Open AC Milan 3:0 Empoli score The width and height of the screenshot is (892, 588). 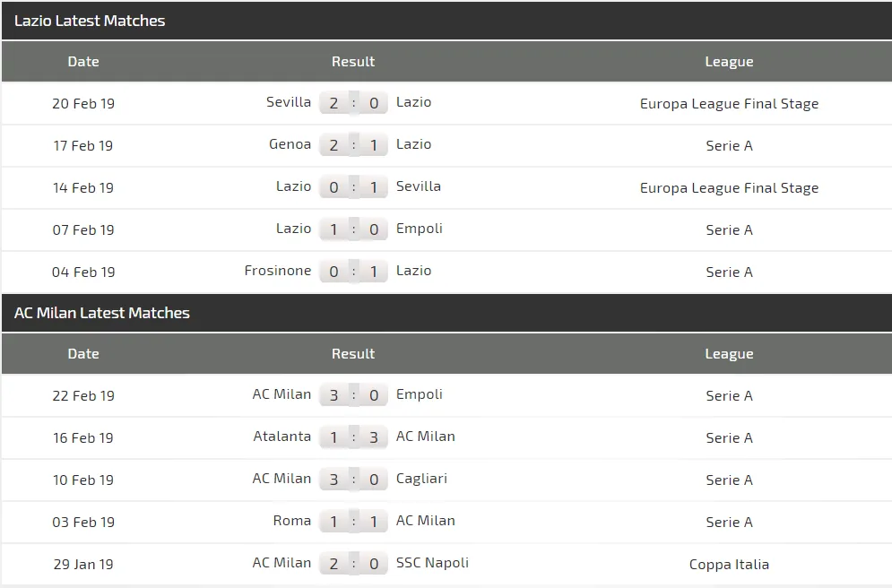pos(353,395)
